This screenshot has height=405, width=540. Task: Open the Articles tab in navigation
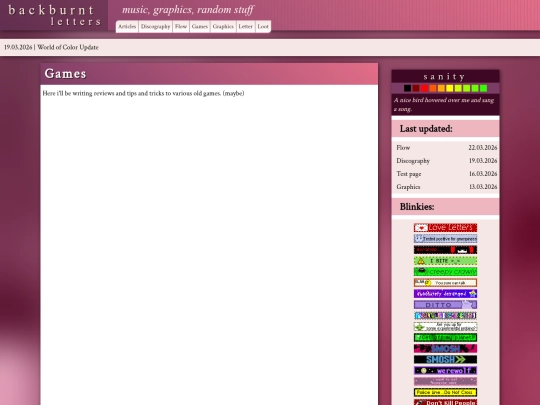127,27
